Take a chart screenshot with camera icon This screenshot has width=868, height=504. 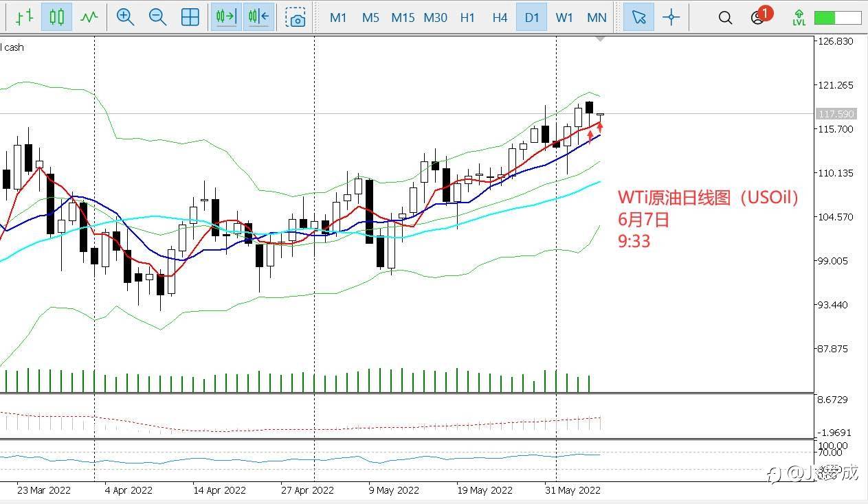click(x=296, y=17)
